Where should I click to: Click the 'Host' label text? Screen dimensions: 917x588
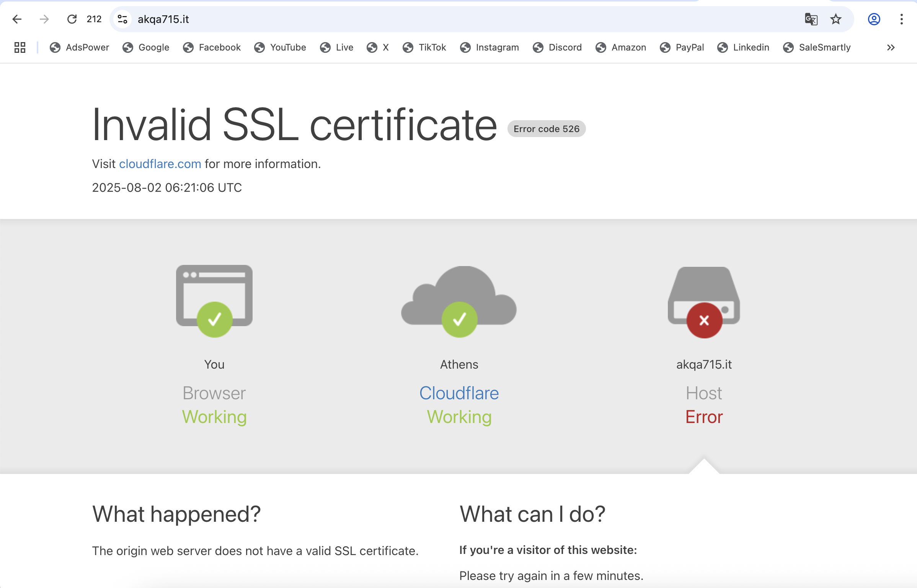(704, 393)
